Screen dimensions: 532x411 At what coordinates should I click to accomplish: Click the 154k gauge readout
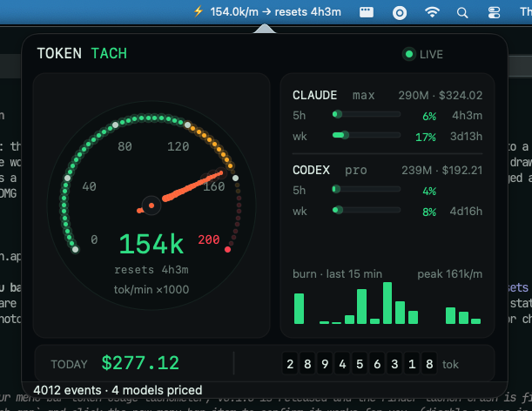pos(152,244)
